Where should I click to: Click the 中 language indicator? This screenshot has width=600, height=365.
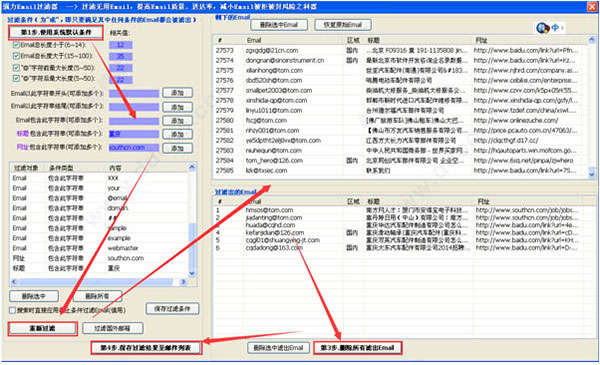(x=555, y=28)
